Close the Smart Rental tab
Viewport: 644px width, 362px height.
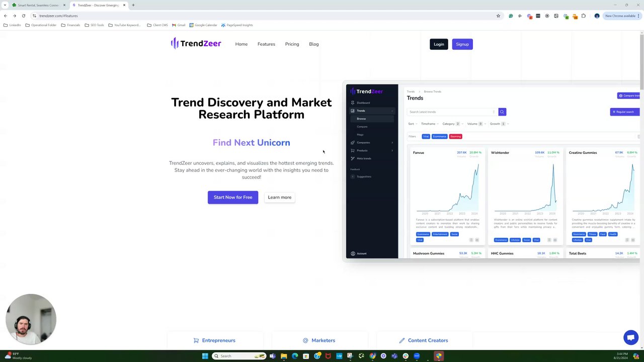click(x=64, y=5)
